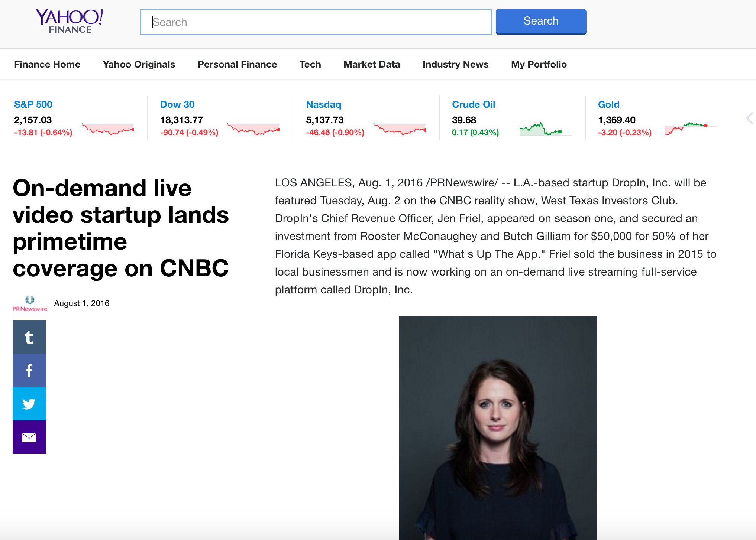
Task: Click the Nasdaq sparkline chart
Action: (400, 129)
